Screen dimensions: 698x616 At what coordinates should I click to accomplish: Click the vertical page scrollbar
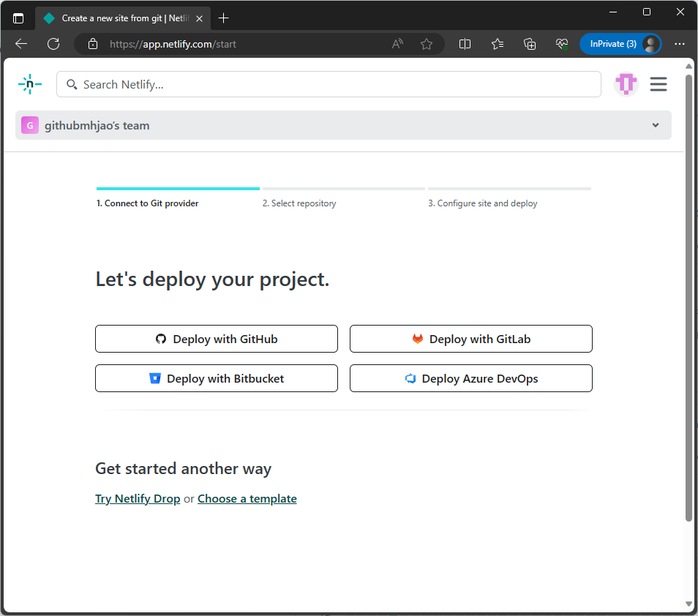(x=688, y=297)
